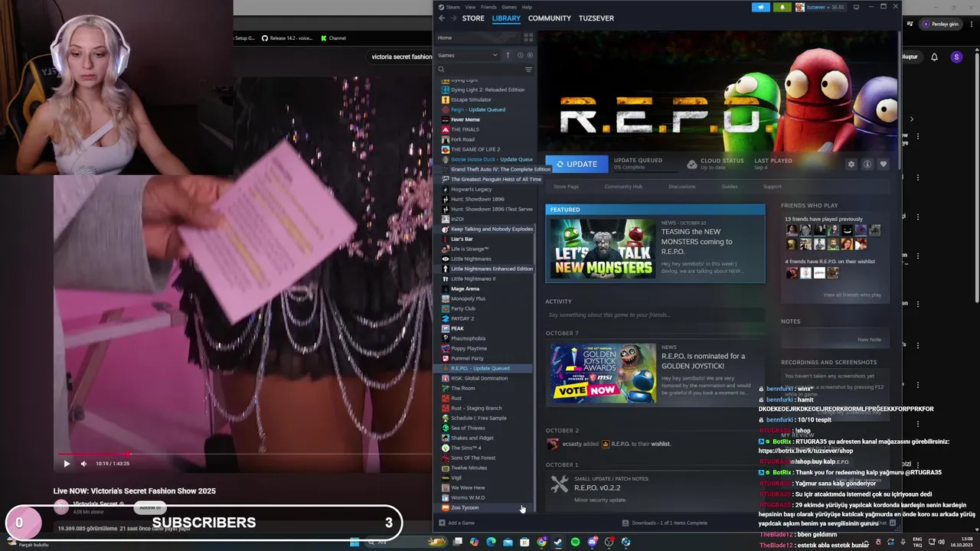Viewport: 980px width, 551px height.
Task: Open Chrome from the Windows taskbar
Action: (x=541, y=542)
